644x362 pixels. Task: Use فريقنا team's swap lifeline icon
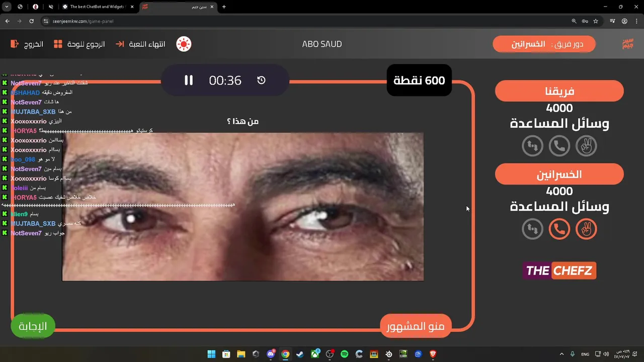(x=532, y=146)
